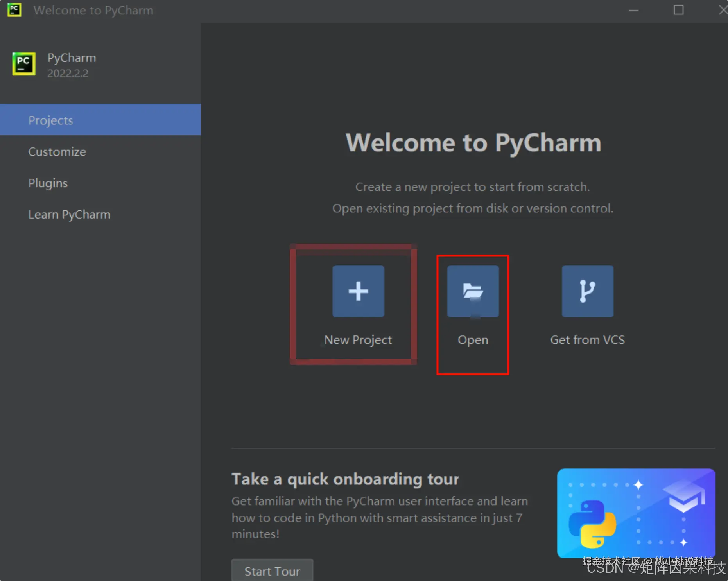Click the 'Get familiar with the PyCharm' description

(x=380, y=517)
